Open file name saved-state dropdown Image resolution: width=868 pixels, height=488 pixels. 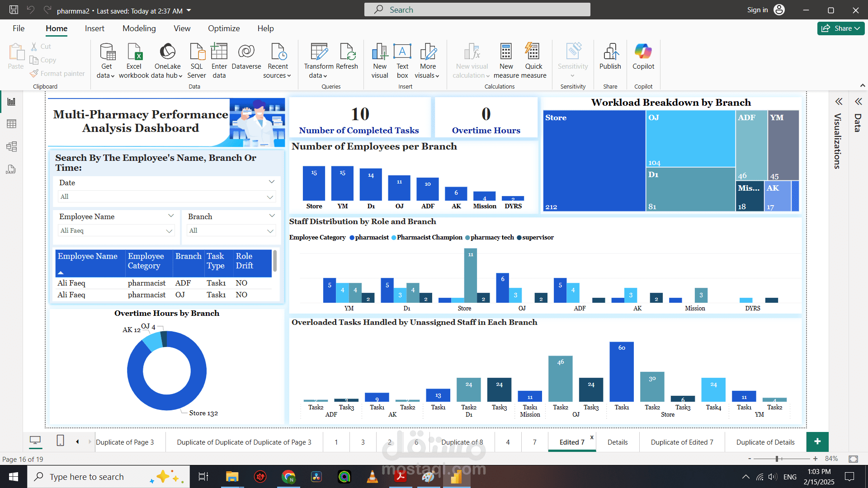pyautogui.click(x=189, y=10)
